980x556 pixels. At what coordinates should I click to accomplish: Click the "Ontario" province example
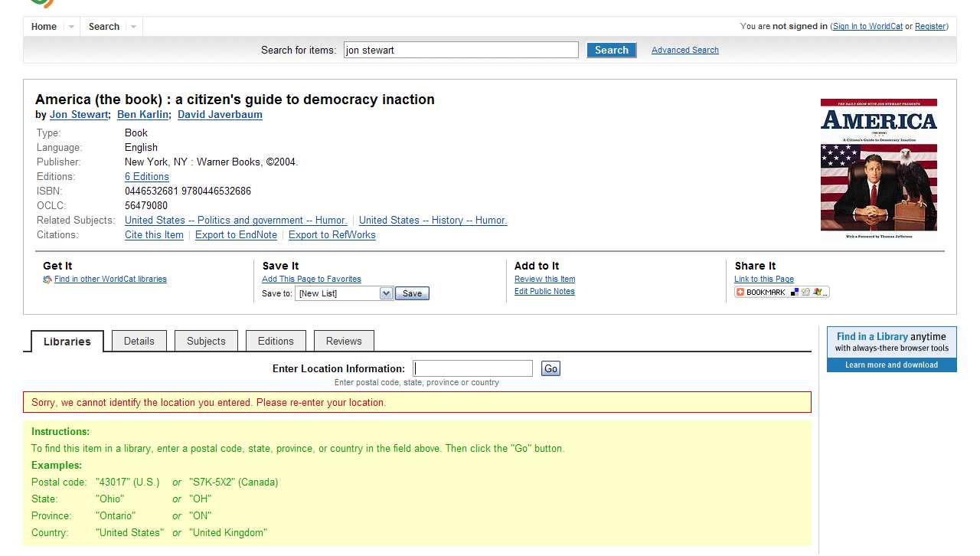(116, 516)
